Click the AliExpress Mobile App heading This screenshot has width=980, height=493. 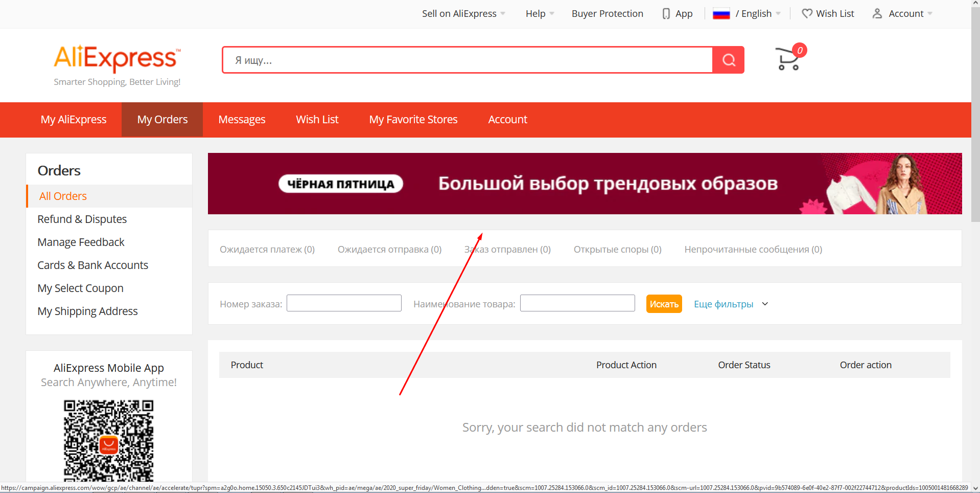pyautogui.click(x=109, y=368)
